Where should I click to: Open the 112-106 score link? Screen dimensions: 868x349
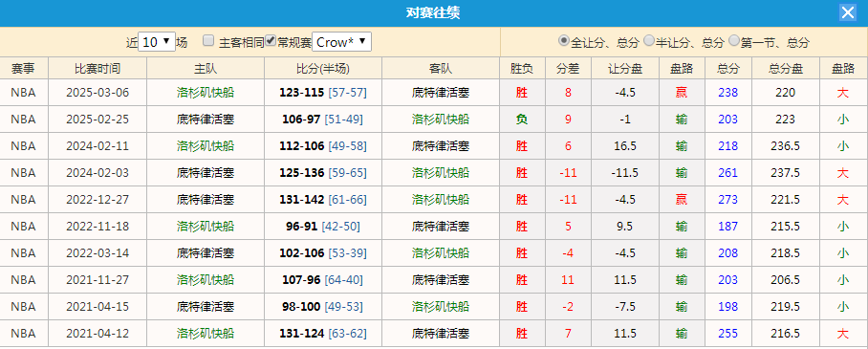tap(302, 145)
